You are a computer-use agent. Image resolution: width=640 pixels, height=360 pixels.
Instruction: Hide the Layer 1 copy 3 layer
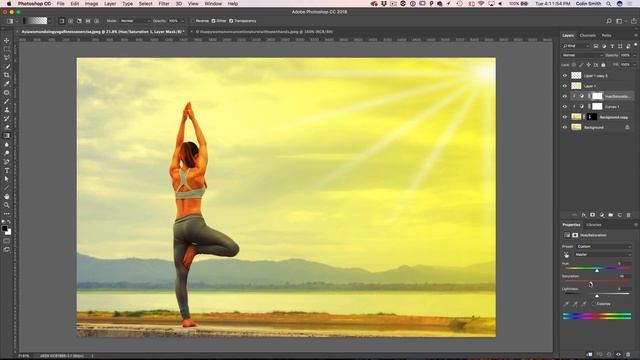[565, 76]
